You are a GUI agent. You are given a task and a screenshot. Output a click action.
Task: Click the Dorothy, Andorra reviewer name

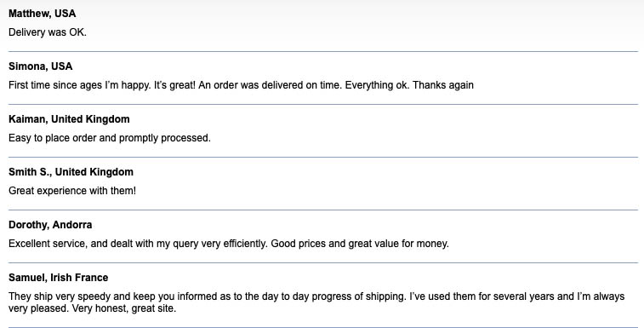(x=50, y=225)
